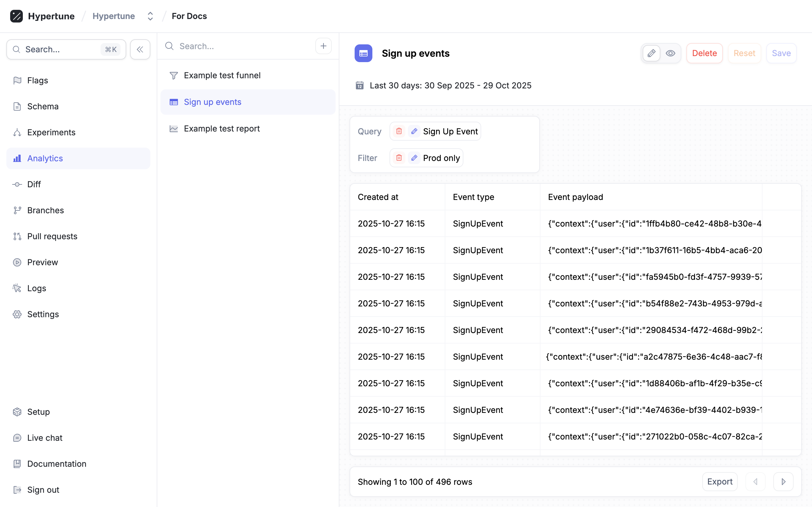Screen dimensions: 812x507
Task: Switch to edit mode pencil toggle
Action: [x=651, y=53]
